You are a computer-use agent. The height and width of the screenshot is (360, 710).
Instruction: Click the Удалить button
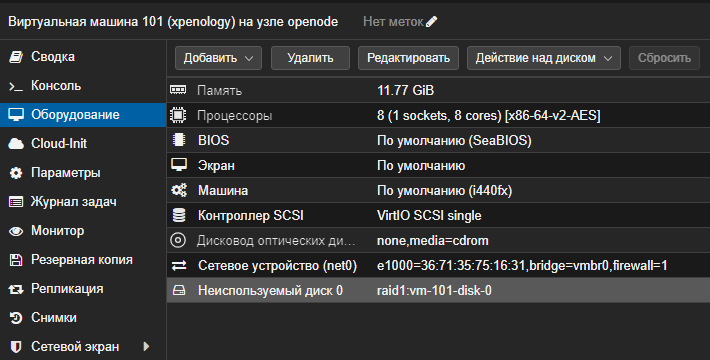pyautogui.click(x=310, y=58)
